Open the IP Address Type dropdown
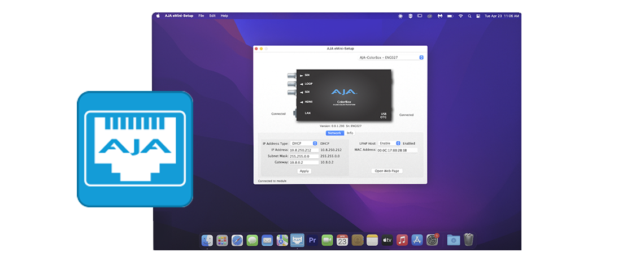644x265 pixels. [x=304, y=144]
